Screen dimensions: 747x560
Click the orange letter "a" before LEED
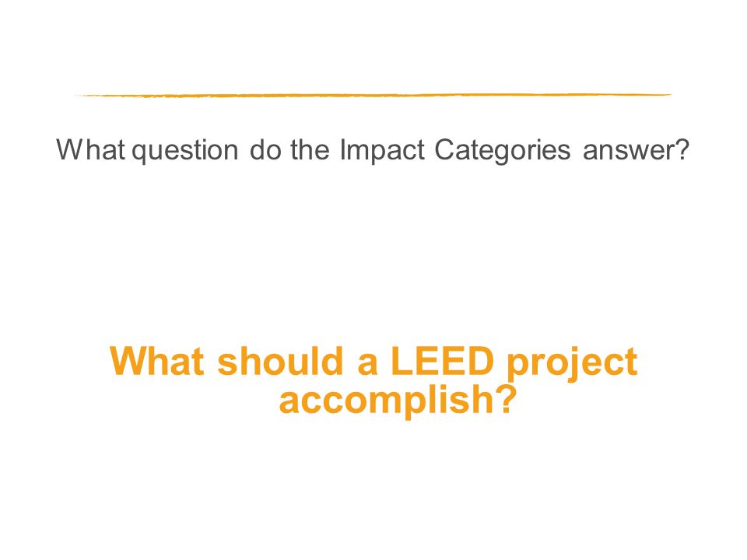(367, 366)
